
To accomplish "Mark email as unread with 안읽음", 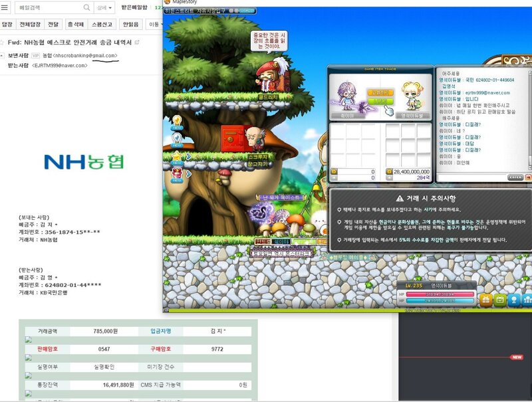I will click(x=130, y=25).
